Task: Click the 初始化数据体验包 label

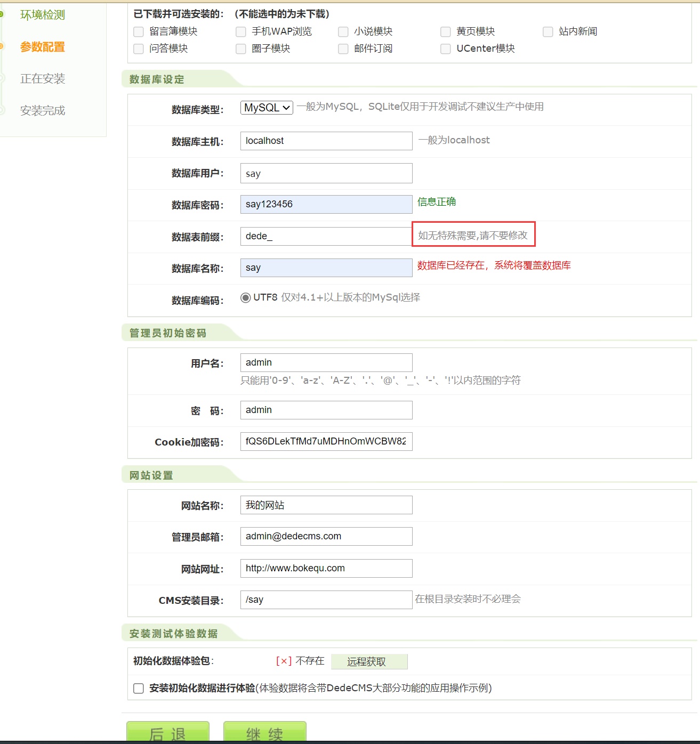Action: click(173, 661)
